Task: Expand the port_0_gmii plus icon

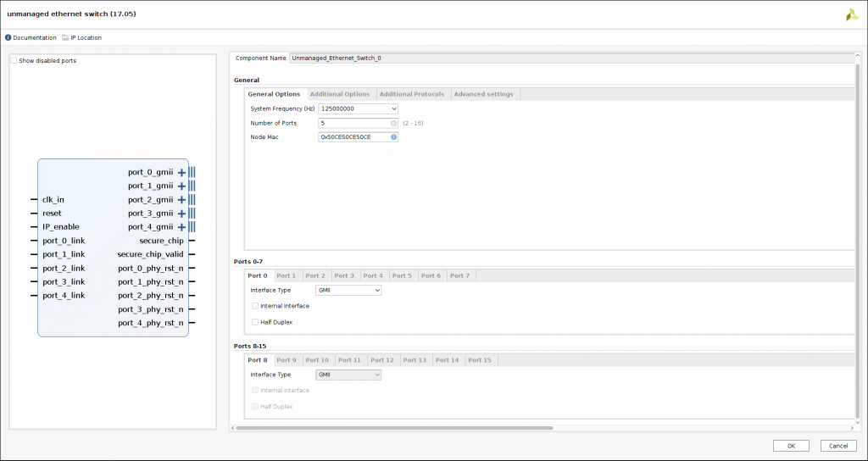Action: [181, 173]
